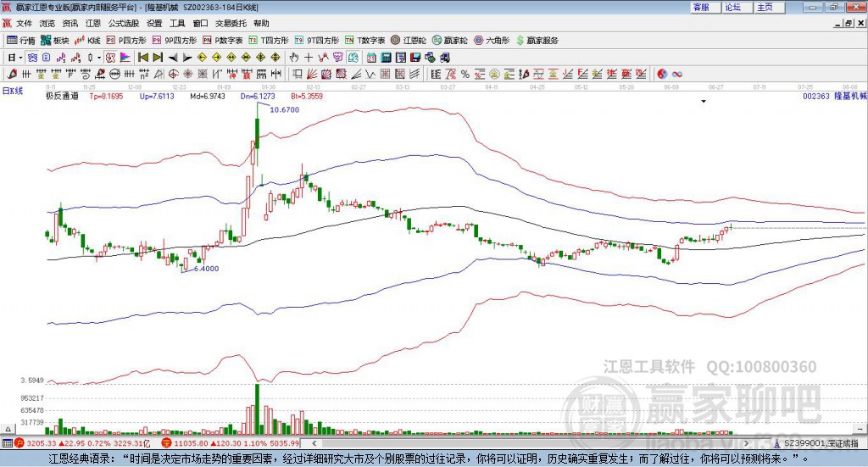
Task: Click the black left arrow icon
Action: [x=173, y=58]
